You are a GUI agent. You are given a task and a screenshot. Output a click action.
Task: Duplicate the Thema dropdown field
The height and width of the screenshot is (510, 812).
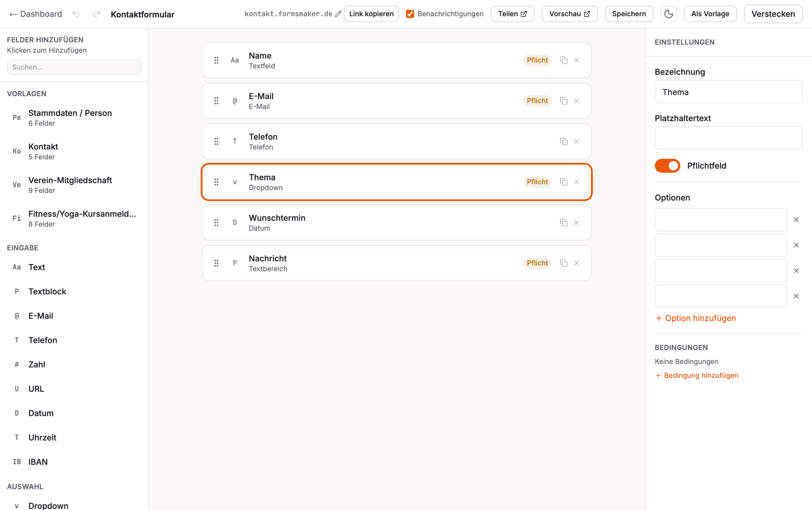[x=563, y=182]
